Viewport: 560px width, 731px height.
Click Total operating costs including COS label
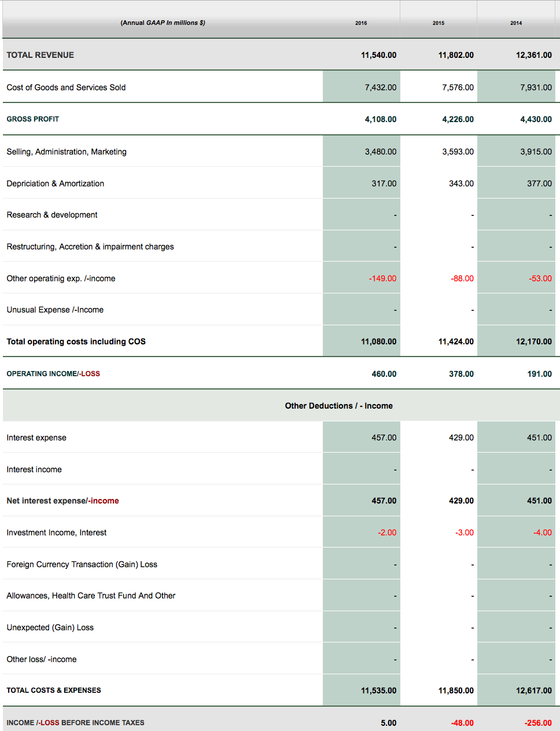coord(76,341)
